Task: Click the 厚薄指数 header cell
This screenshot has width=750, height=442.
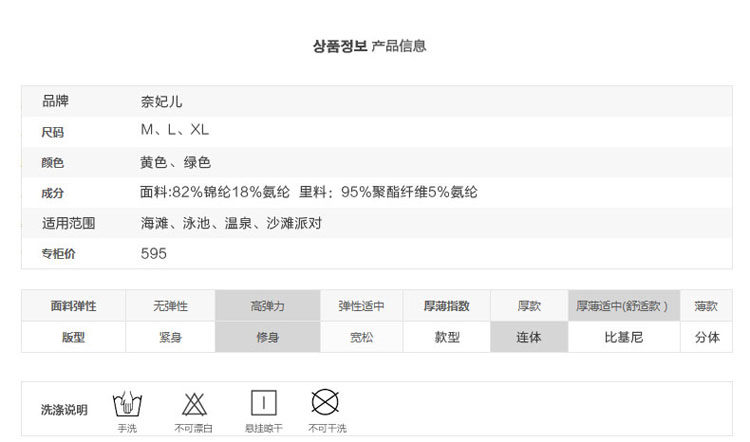Action: coord(447,306)
